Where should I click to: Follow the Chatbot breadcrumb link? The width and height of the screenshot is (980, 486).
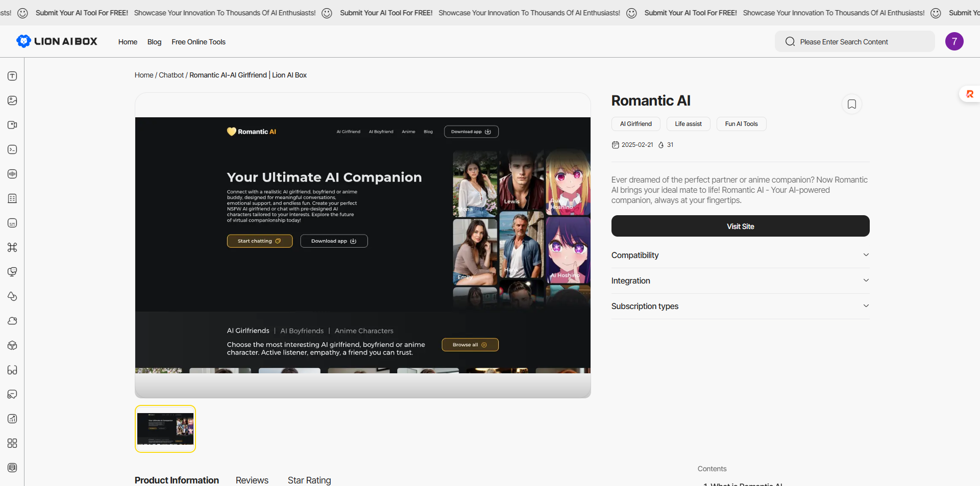(x=171, y=75)
